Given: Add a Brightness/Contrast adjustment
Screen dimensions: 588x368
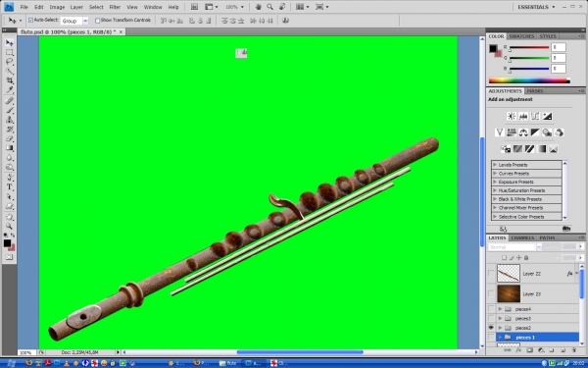Looking at the screenshot, I should (512, 116).
